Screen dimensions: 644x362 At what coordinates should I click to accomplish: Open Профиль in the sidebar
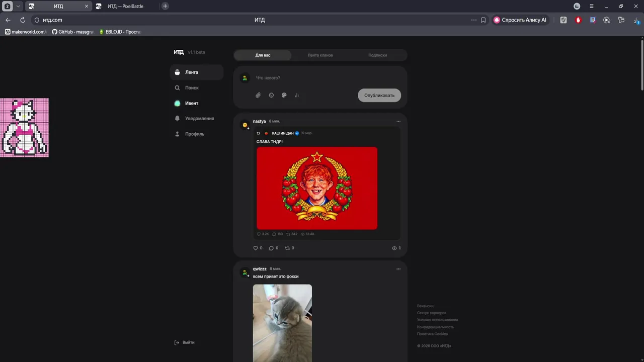point(197,134)
